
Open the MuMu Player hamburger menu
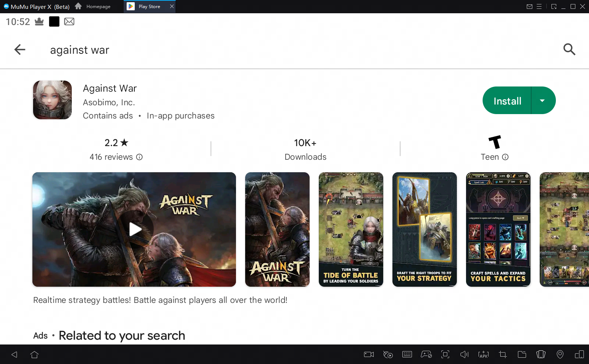point(540,6)
